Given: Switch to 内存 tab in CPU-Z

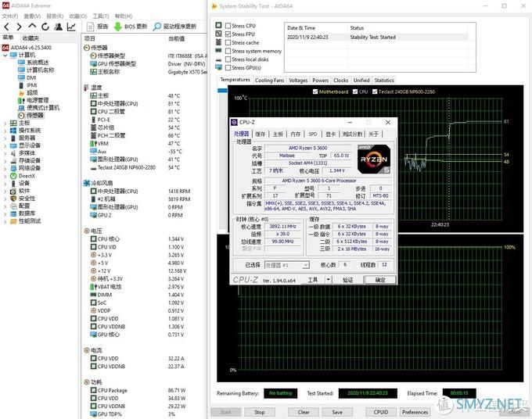Looking at the screenshot, I should click(x=296, y=134).
